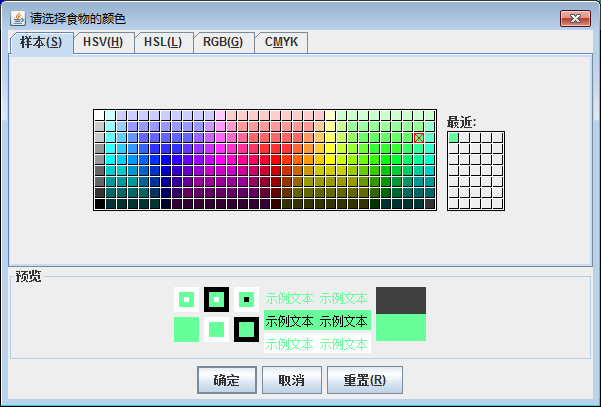Image resolution: width=601 pixels, height=407 pixels.
Task: Click the 最近: recent colors label
Action: 461,122
